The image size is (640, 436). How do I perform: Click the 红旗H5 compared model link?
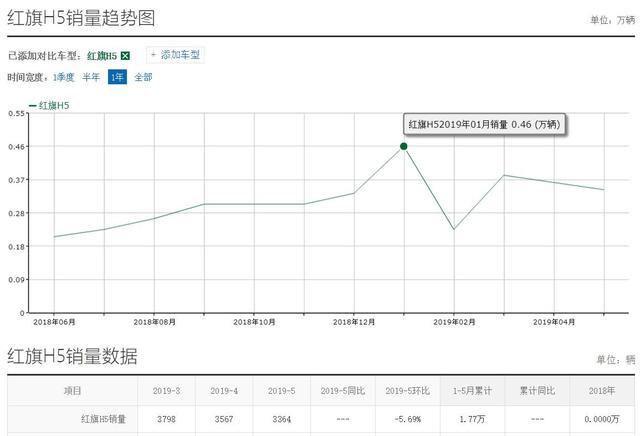click(102, 56)
